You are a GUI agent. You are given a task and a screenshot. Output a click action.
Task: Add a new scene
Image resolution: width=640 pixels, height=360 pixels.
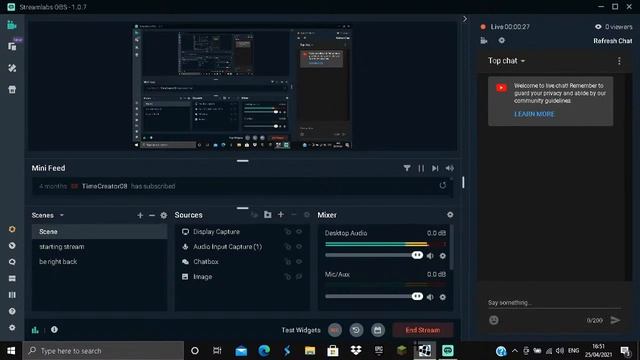tap(140, 215)
